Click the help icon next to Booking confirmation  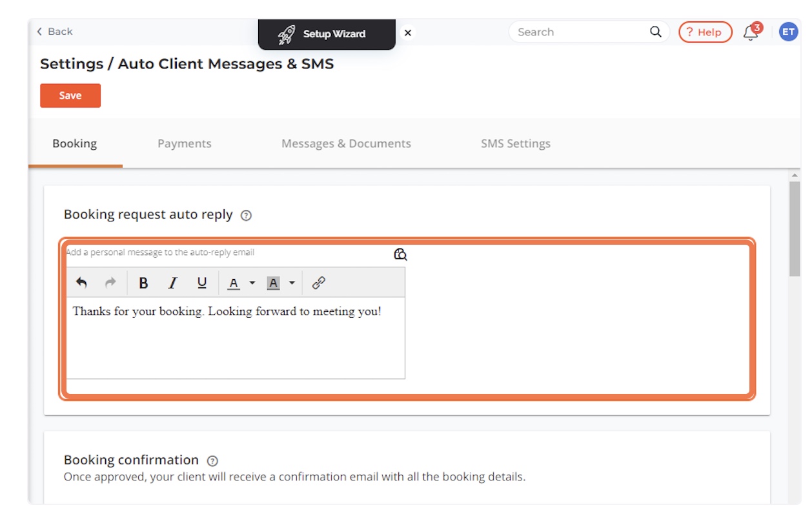212,460
